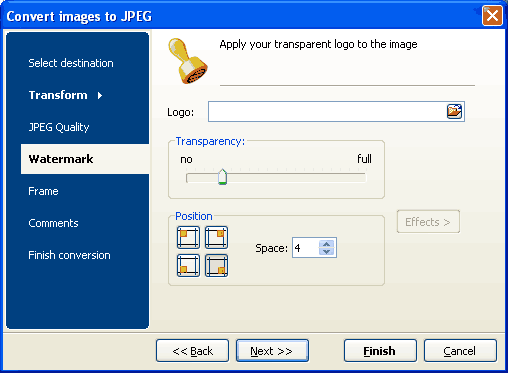
Task: Click the << Back button
Action: coord(193,351)
